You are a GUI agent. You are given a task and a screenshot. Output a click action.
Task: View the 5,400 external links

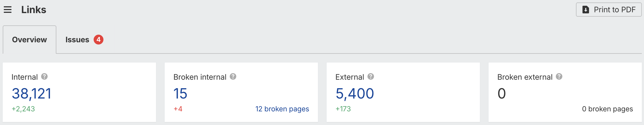[355, 94]
